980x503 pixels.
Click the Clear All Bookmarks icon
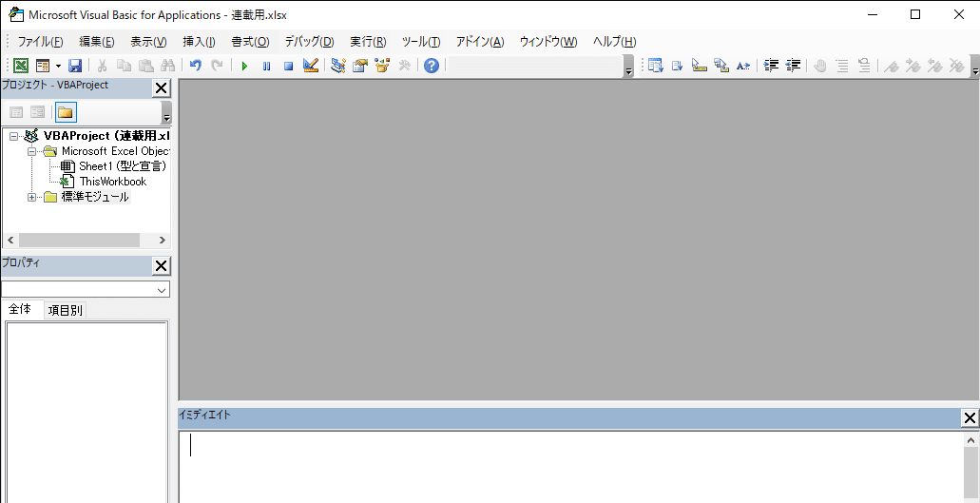[x=956, y=66]
